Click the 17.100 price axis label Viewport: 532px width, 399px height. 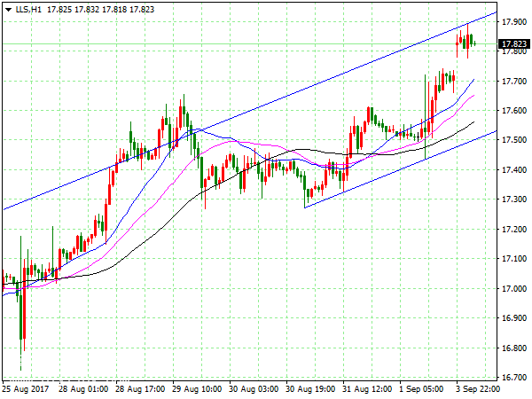514,259
